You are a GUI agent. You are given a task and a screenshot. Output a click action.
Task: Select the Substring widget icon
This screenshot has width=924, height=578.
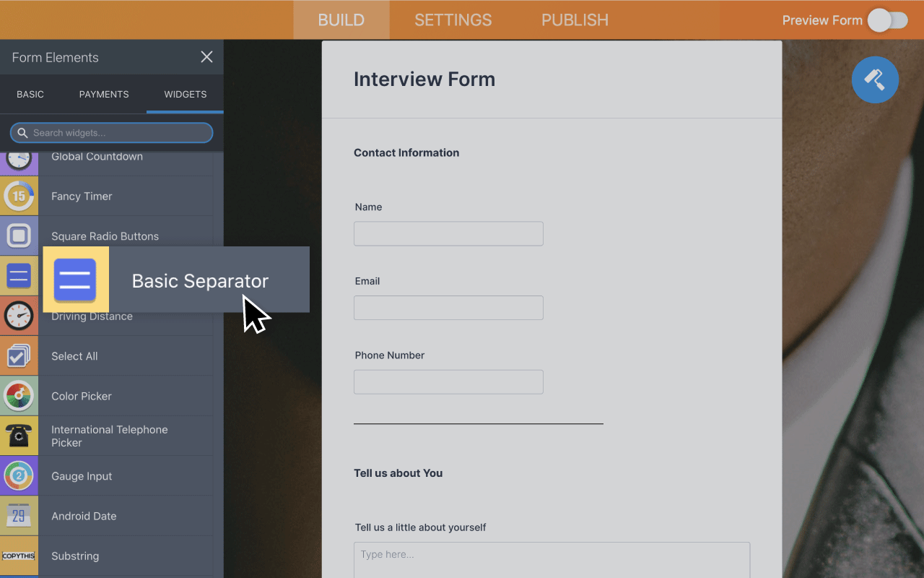point(19,556)
